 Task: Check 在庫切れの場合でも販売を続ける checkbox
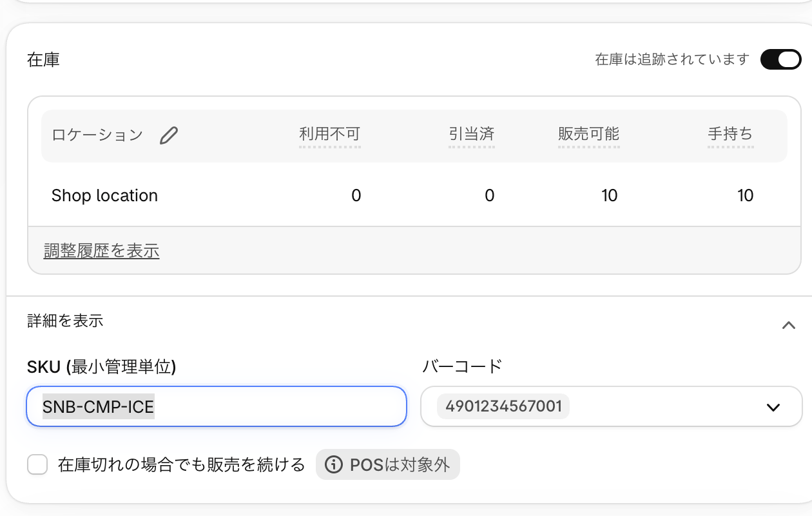[x=37, y=464]
